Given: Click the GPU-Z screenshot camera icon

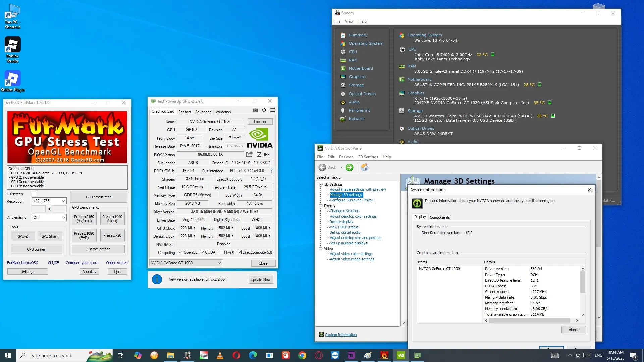Looking at the screenshot, I should (x=255, y=110).
